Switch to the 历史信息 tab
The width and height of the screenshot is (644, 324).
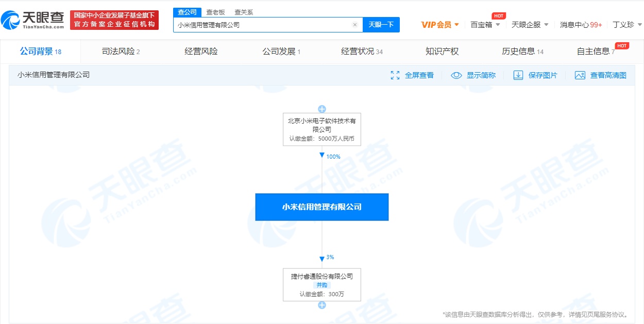coord(522,52)
